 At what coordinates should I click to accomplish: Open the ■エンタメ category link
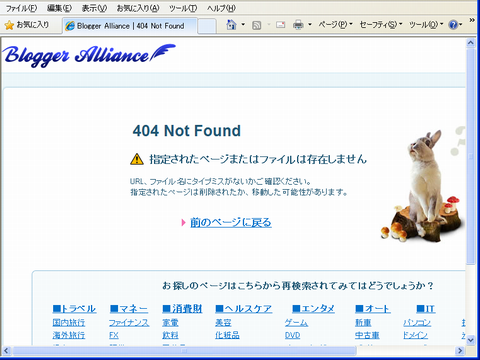coord(313,309)
